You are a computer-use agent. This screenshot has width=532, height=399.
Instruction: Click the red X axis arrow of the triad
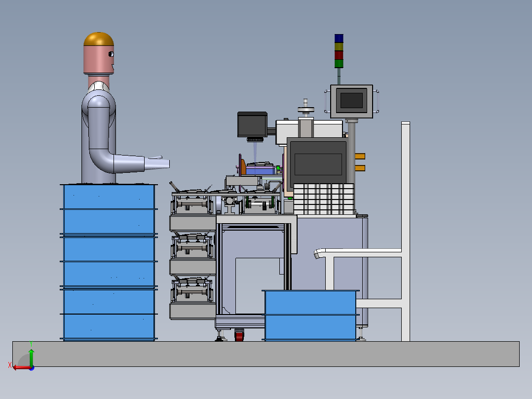[21, 367]
